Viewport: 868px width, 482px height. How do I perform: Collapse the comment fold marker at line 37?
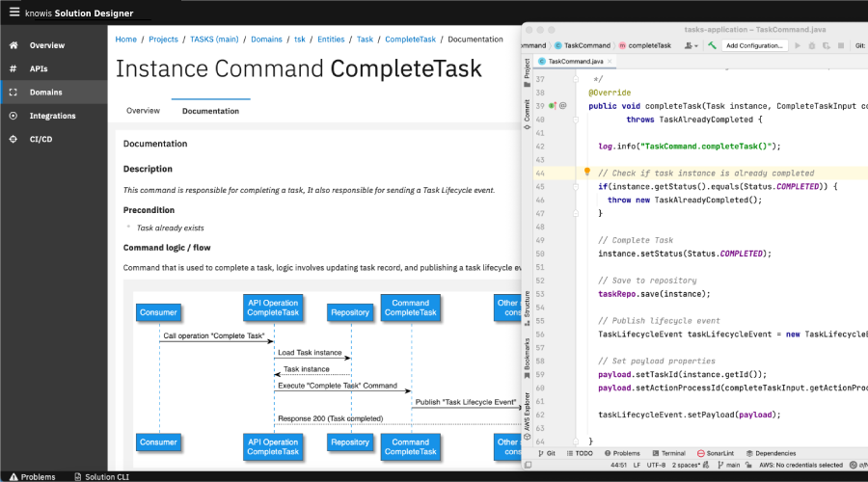point(576,79)
